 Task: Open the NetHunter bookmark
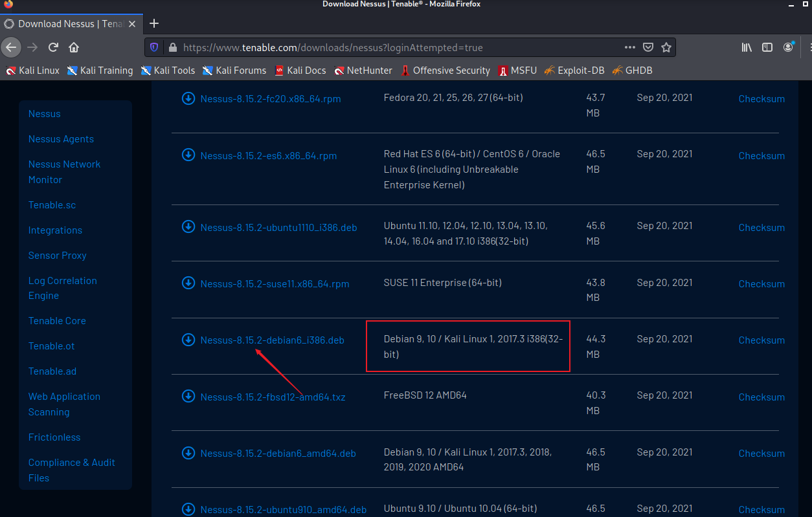point(363,71)
